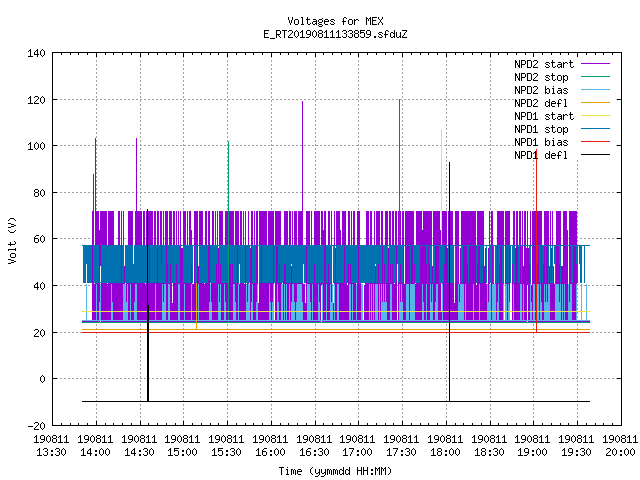Viewport: 640px width, 480px height.
Task: Select the 'NPD2 start' legend label
Action: tap(544, 64)
